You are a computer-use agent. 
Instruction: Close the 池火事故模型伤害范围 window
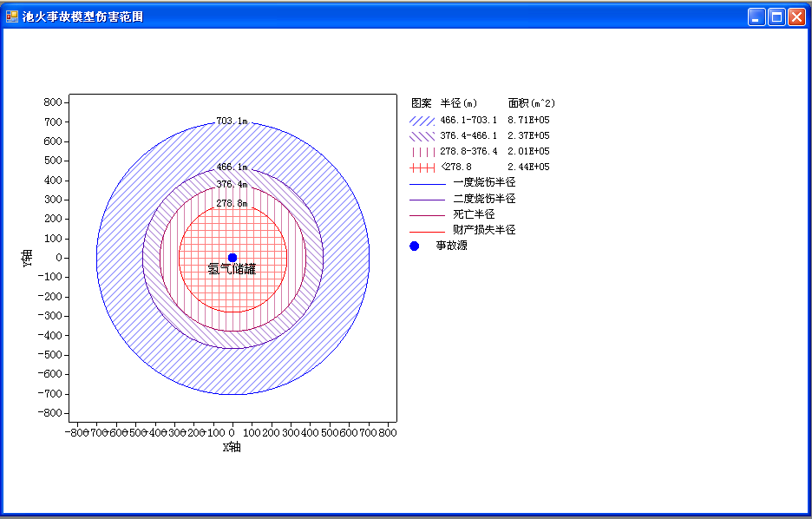[796, 17]
